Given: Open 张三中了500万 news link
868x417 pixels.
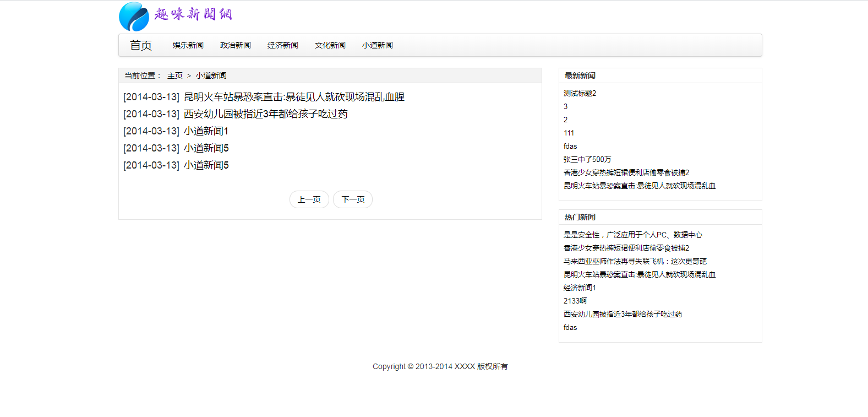Looking at the screenshot, I should 587,159.
